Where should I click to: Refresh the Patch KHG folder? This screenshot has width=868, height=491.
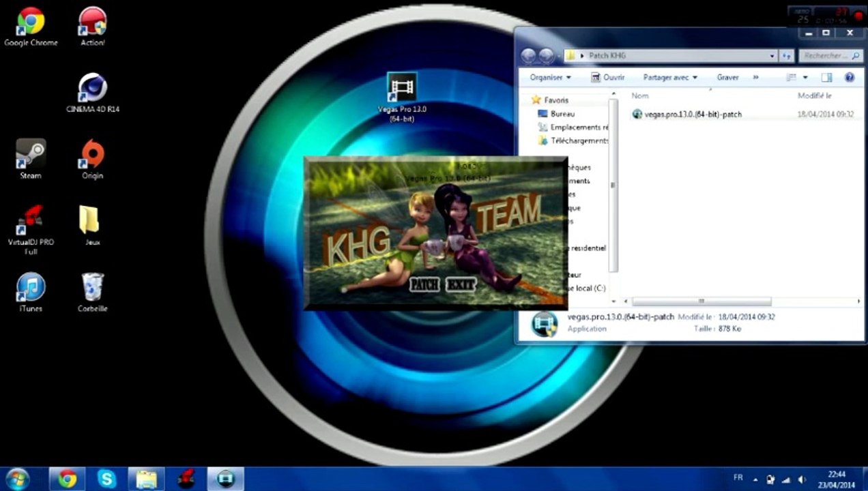click(787, 56)
